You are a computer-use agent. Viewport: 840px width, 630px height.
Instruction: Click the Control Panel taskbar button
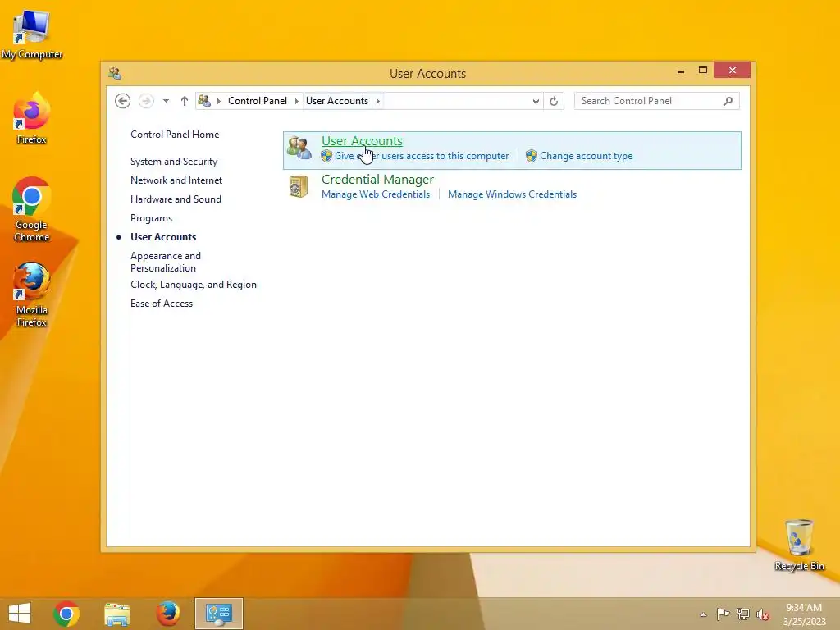[218, 614]
